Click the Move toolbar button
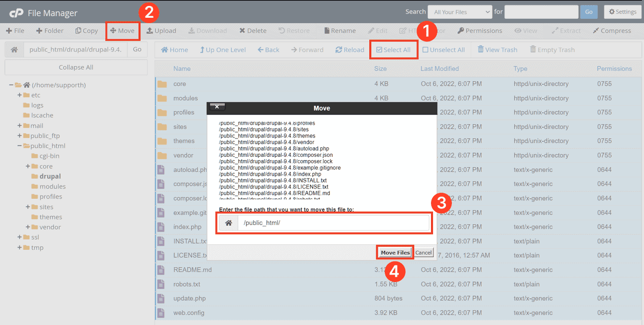This screenshot has height=325, width=644. tap(122, 31)
